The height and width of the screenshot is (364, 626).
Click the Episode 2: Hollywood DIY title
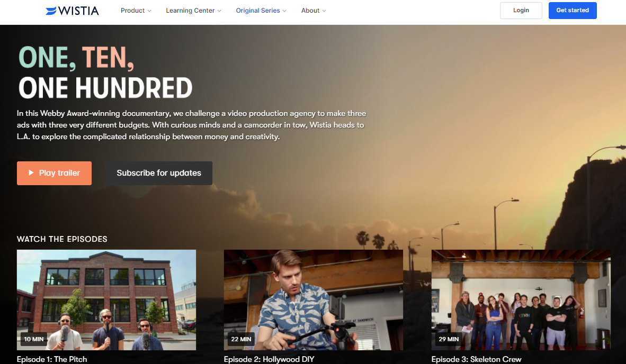point(269,359)
